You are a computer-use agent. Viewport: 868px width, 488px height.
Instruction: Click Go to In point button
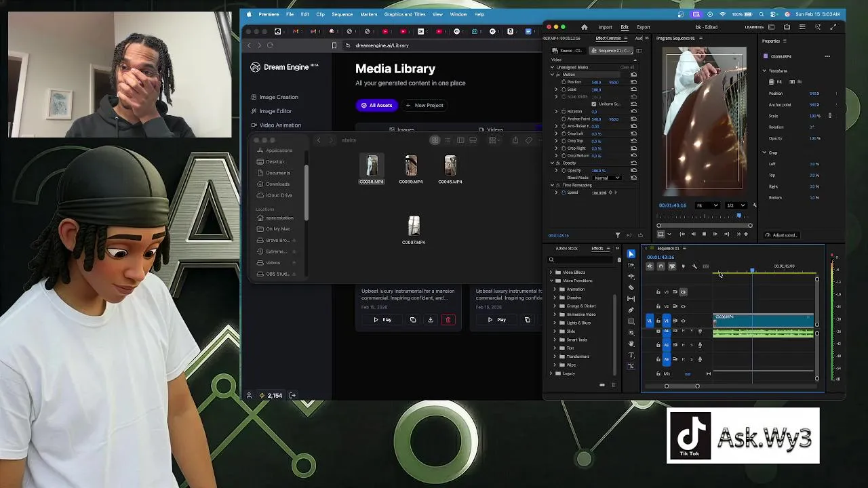[682, 234]
